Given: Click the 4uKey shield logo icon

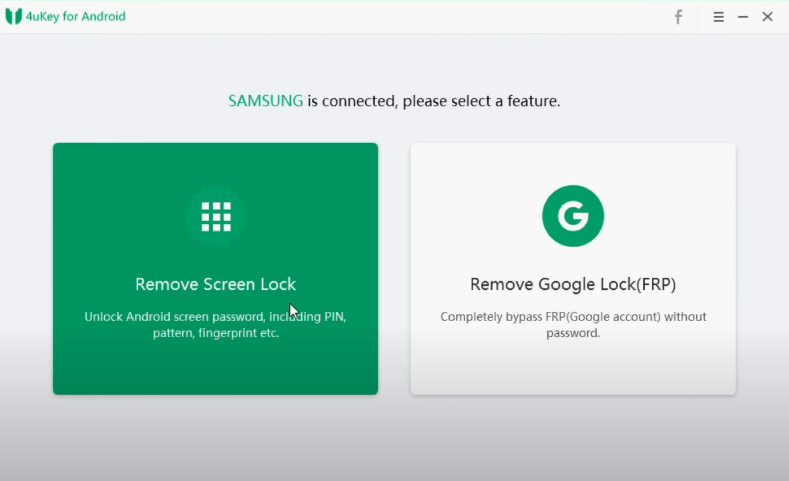Looking at the screenshot, I should pyautogui.click(x=14, y=16).
